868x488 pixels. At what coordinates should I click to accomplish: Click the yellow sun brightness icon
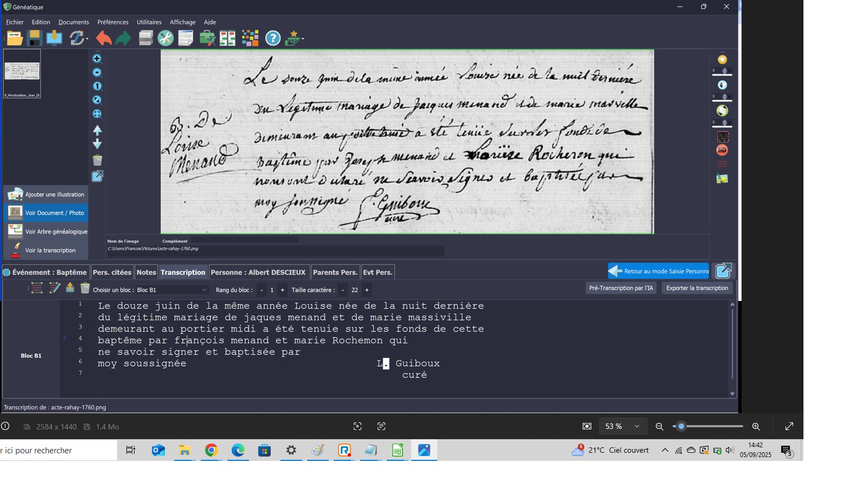[x=722, y=60]
